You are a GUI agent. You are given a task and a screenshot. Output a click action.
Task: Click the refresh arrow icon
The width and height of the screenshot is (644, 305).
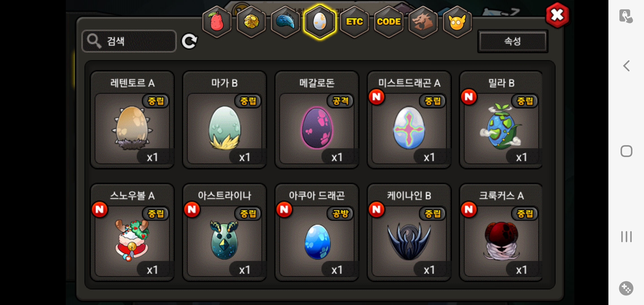click(x=189, y=42)
